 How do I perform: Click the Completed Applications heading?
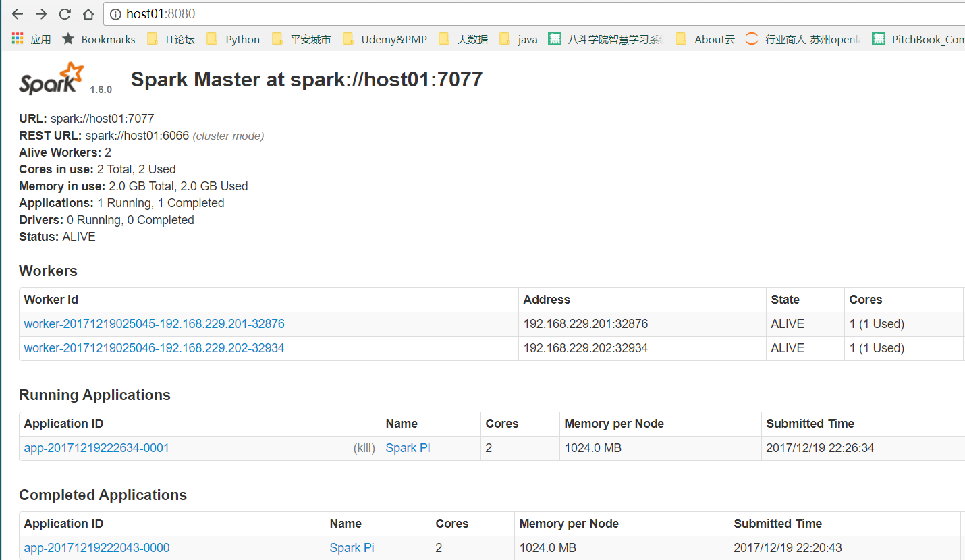(103, 495)
